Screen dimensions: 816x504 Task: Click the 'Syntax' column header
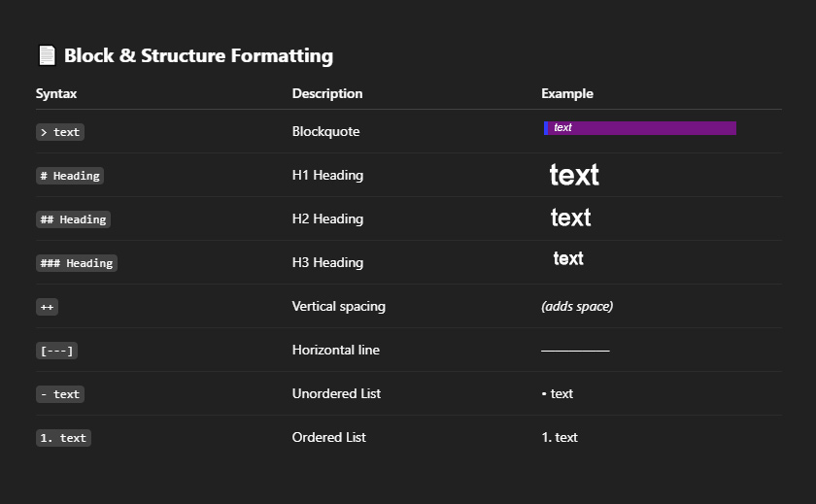[x=56, y=94]
